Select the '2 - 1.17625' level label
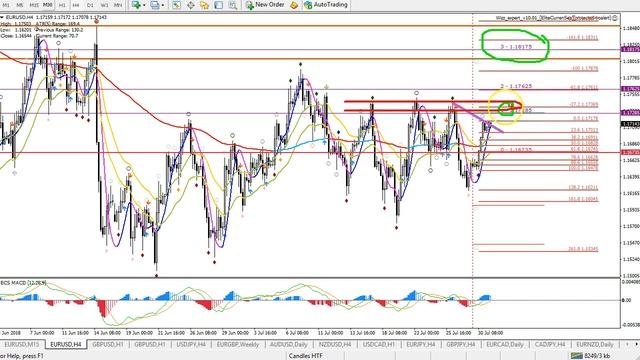Image resolution: width=640 pixels, height=360 pixels. tap(516, 86)
